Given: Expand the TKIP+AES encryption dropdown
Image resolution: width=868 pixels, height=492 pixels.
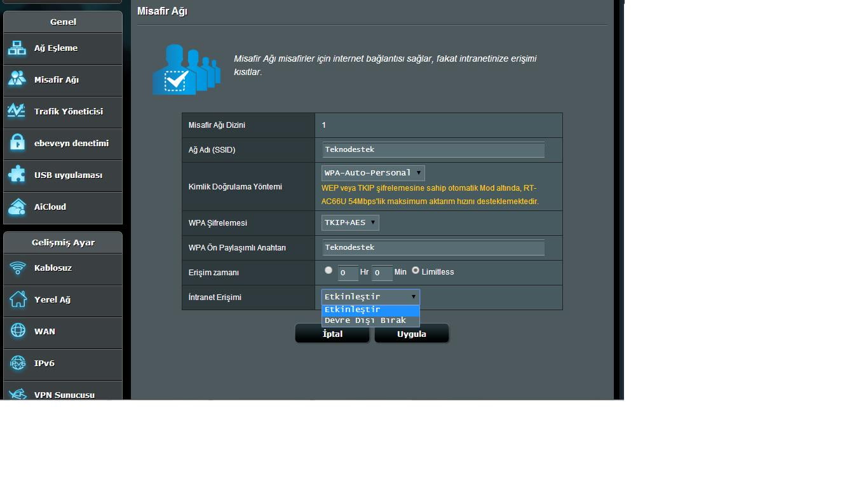Looking at the screenshot, I should [x=350, y=222].
